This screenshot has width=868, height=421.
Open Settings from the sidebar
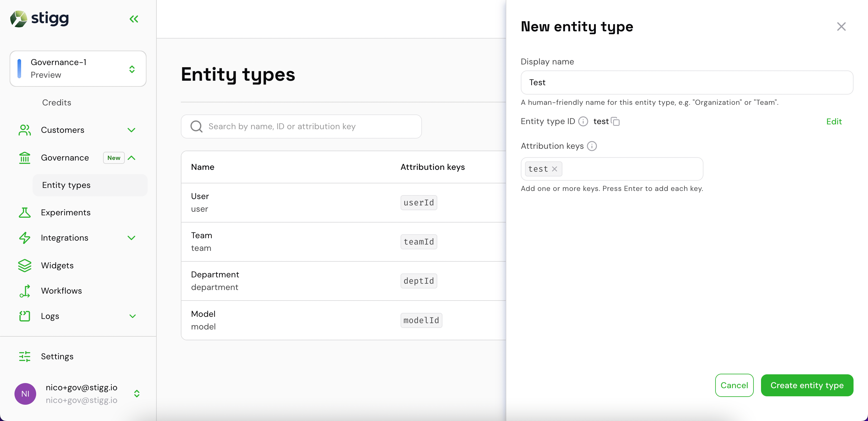[57, 356]
